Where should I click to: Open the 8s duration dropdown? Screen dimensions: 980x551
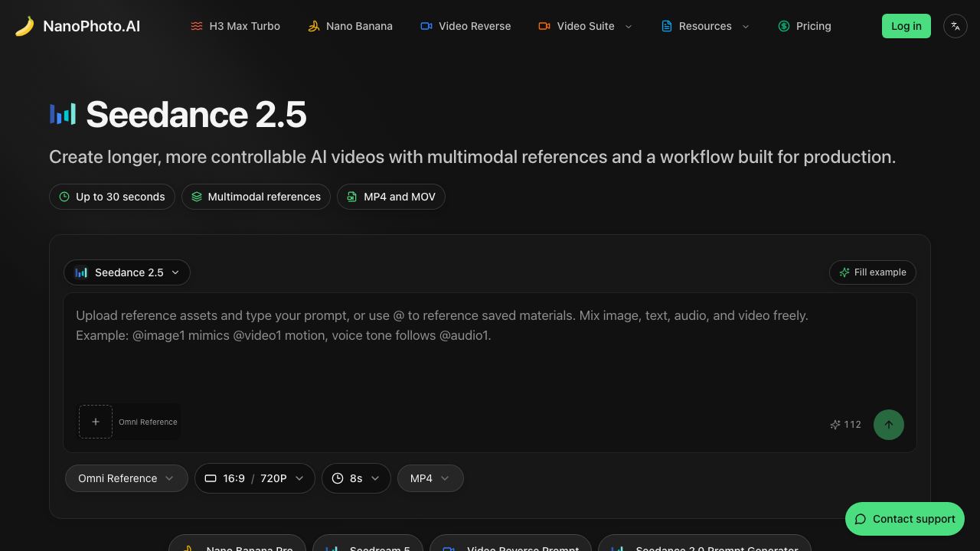[356, 478]
